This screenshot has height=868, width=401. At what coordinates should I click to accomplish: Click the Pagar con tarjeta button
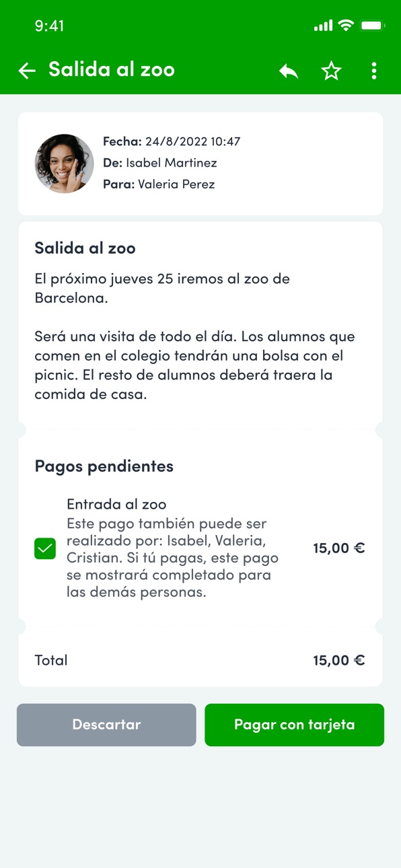click(x=294, y=725)
